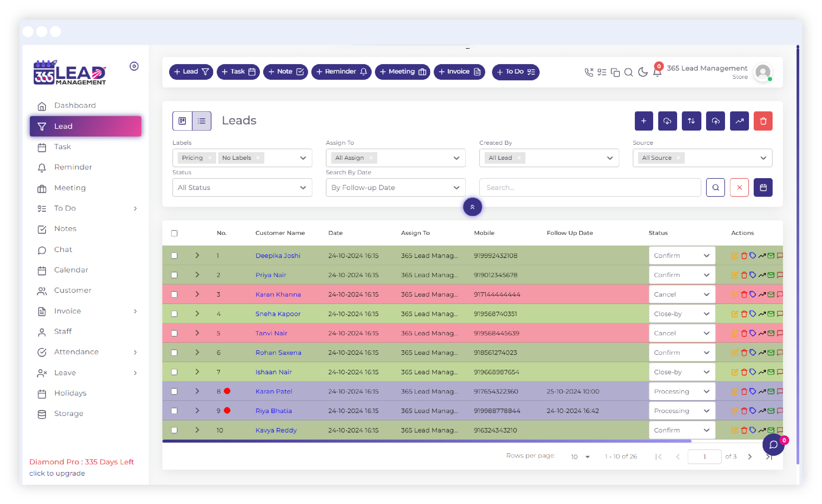
Task: Open the All Status dropdown
Action: [242, 187]
